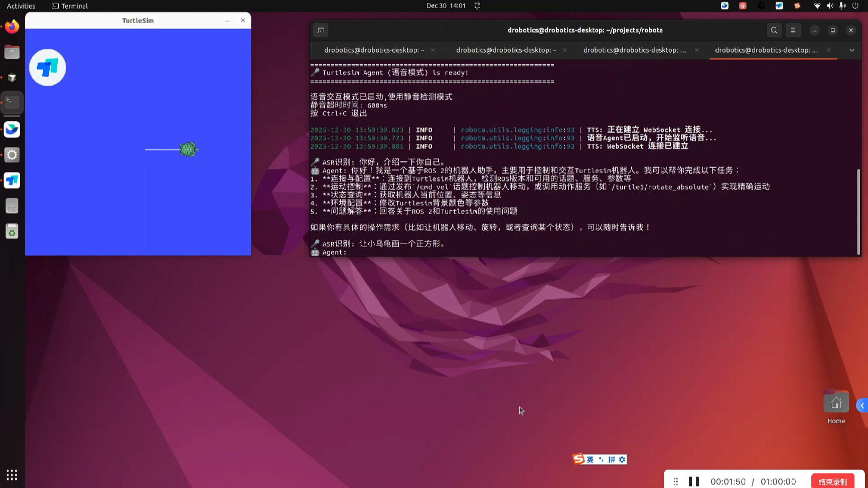Grab the recording bar drag handle

point(675,481)
